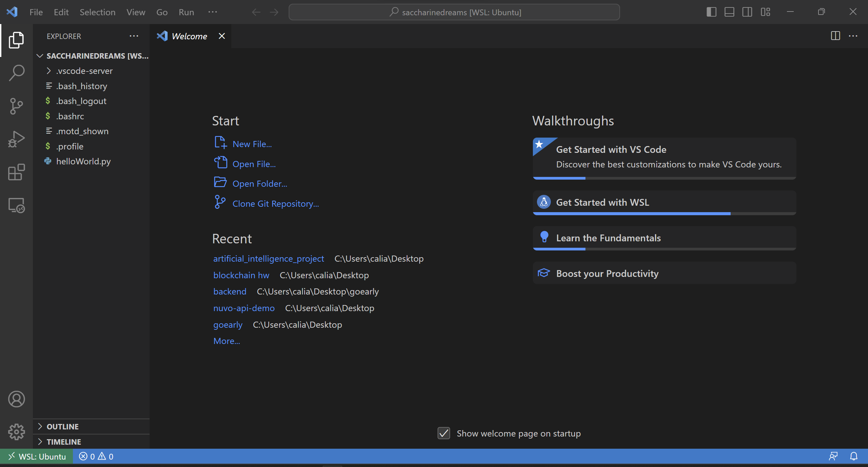
Task: Open the Explorer view in activity bar
Action: tap(16, 40)
